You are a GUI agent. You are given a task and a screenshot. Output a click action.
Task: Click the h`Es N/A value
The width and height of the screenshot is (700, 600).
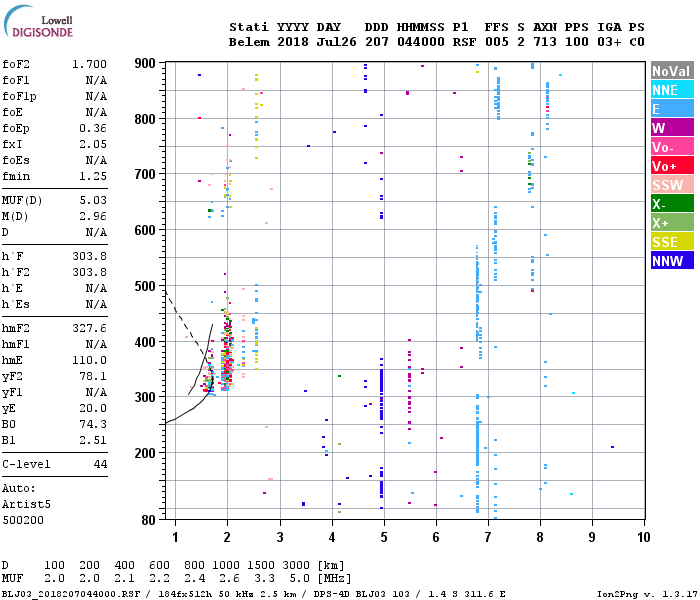point(96,304)
